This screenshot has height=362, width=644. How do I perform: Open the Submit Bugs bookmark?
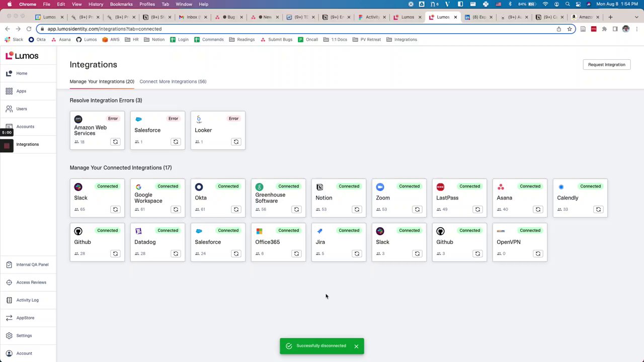pos(276,39)
